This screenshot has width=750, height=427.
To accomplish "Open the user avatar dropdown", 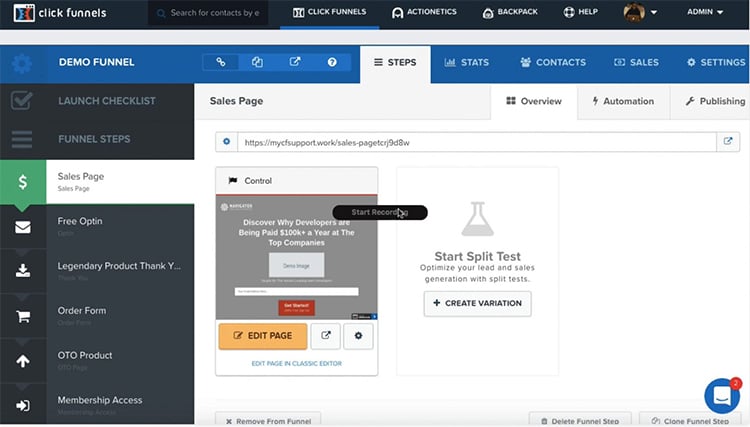I will [640, 12].
